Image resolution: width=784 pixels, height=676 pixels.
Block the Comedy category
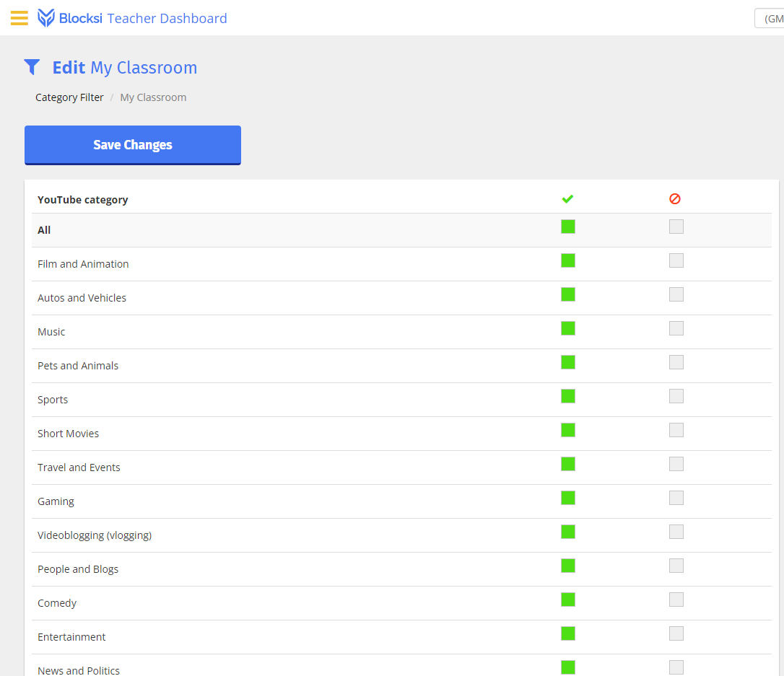pyautogui.click(x=676, y=600)
